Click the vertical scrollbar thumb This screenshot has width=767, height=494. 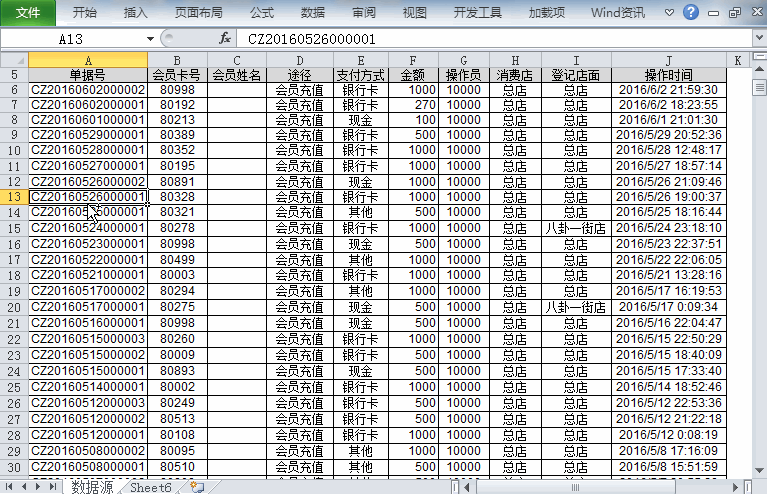point(759,88)
